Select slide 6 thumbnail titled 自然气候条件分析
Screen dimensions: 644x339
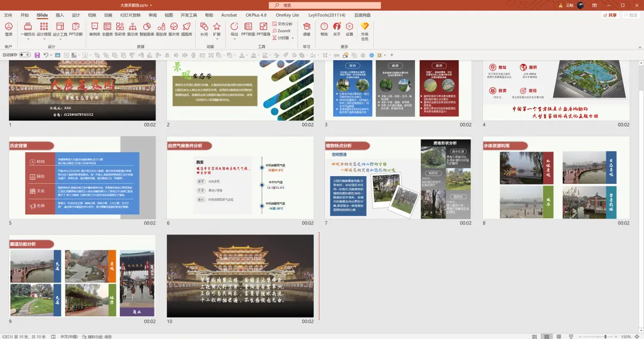(240, 177)
